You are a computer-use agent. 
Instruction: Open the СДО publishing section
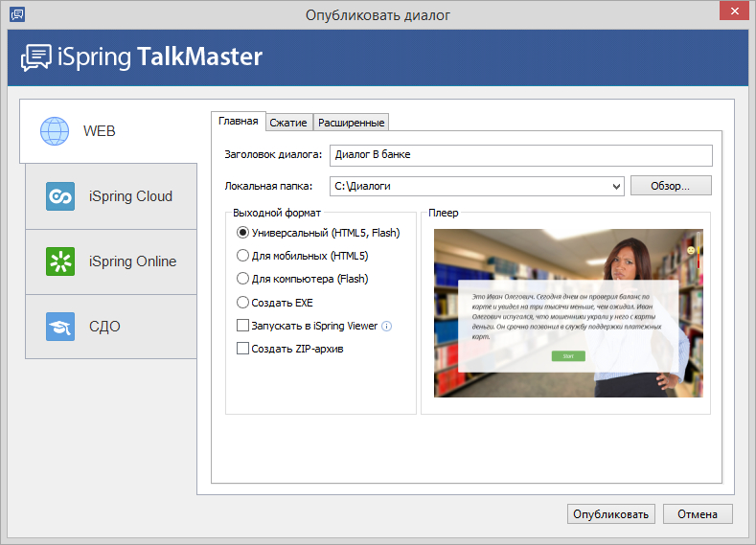[x=111, y=327]
